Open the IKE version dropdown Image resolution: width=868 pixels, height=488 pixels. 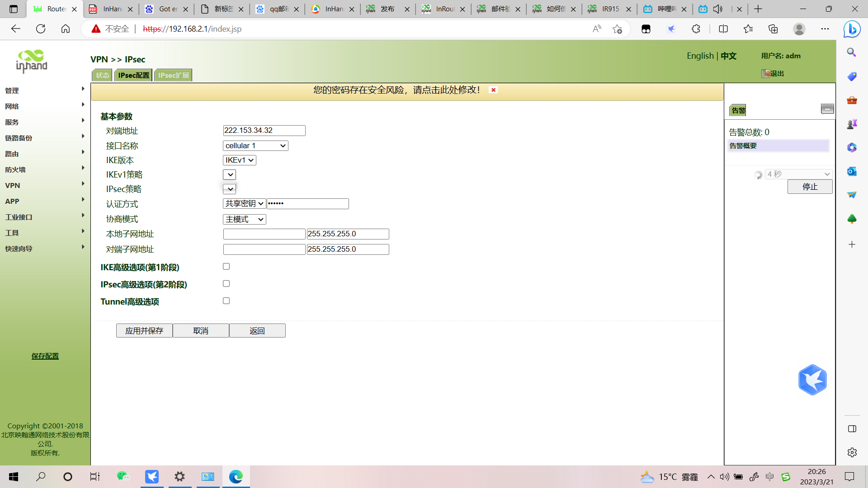[x=240, y=160]
